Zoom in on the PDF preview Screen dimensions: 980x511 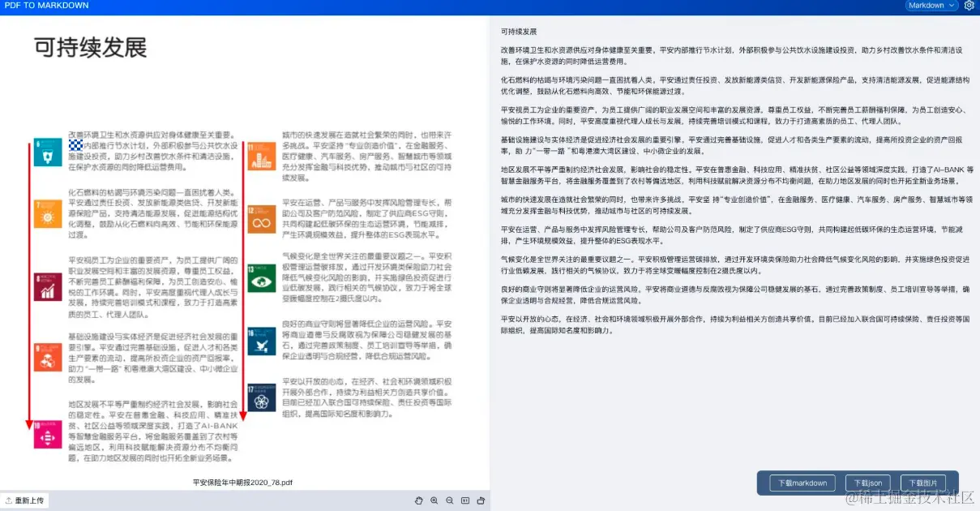point(434,500)
